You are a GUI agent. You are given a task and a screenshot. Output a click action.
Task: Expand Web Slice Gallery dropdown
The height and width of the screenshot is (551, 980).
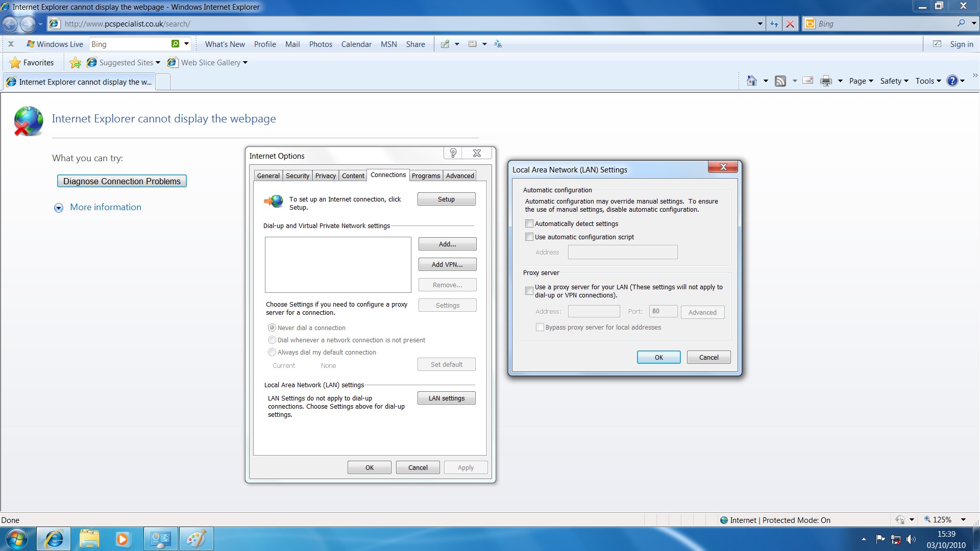[245, 63]
